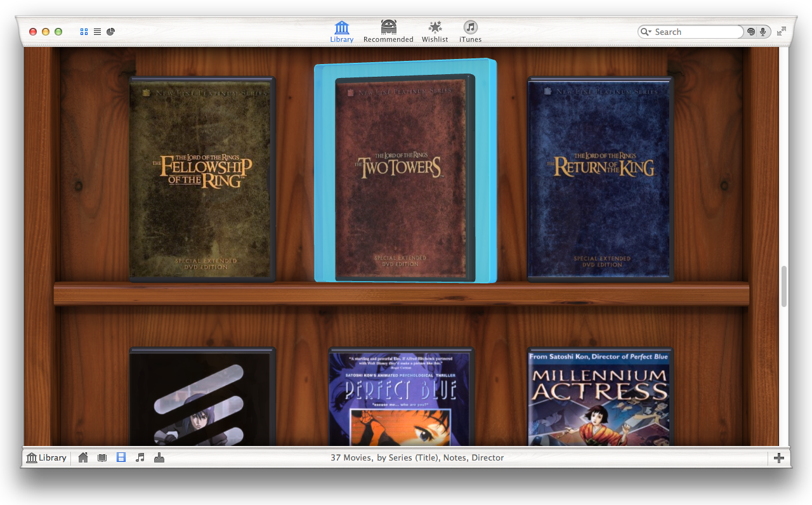Expand the search options magnifier dropdown
This screenshot has width=812, height=505.
coord(646,32)
